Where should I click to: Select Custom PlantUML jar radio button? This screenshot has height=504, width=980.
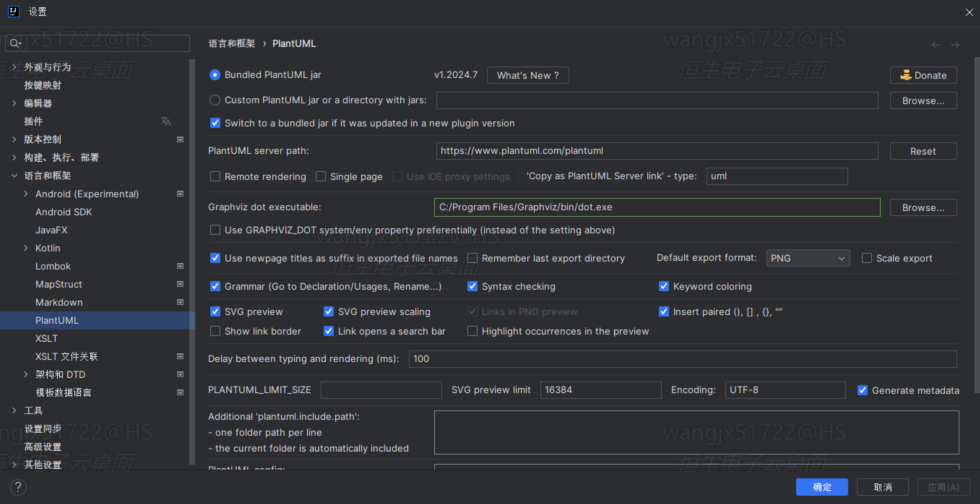coord(215,100)
